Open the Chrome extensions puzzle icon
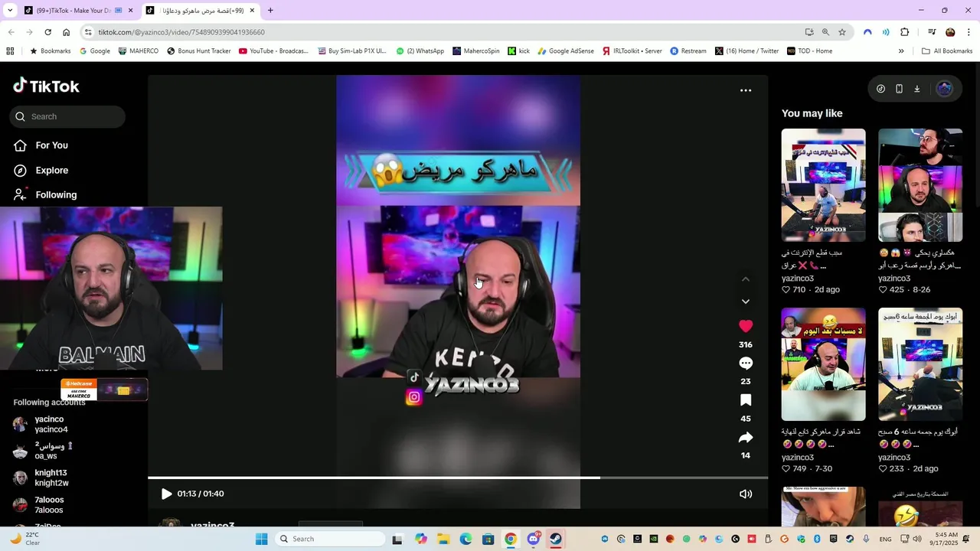Viewport: 980px width, 551px height. click(905, 32)
